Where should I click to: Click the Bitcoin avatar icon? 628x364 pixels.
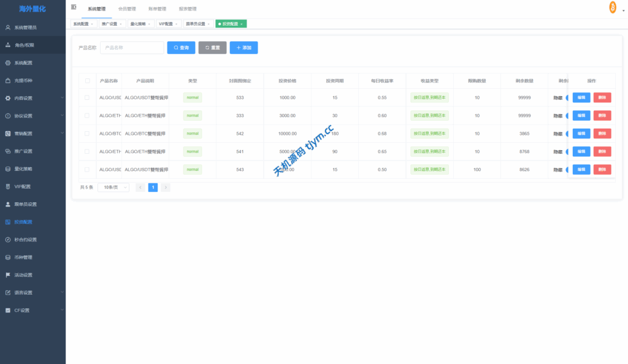612,7
